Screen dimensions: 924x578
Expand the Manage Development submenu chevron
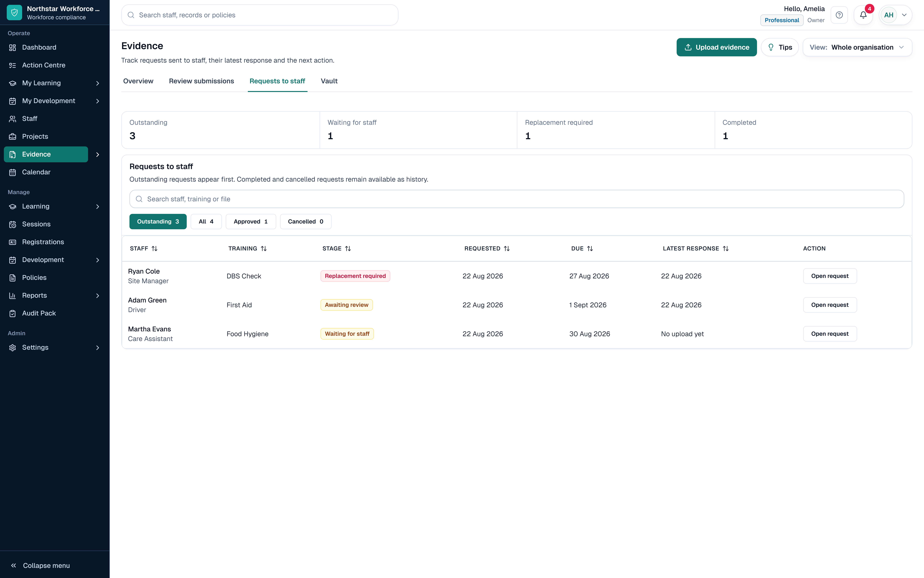click(98, 260)
